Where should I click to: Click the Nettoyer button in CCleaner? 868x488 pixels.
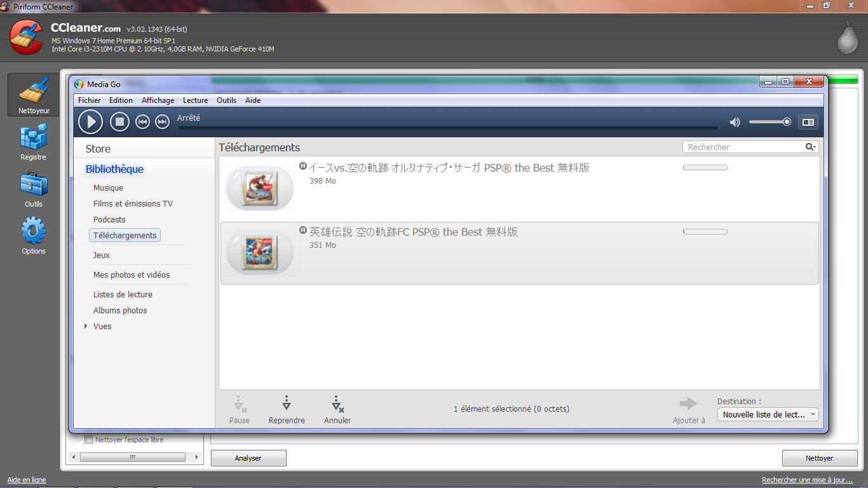[819, 458]
